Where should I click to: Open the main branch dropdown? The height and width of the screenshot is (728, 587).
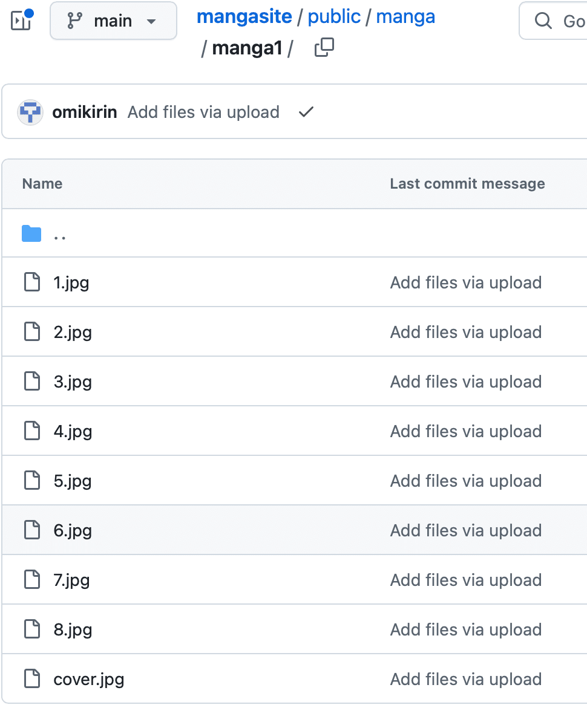coord(113,20)
